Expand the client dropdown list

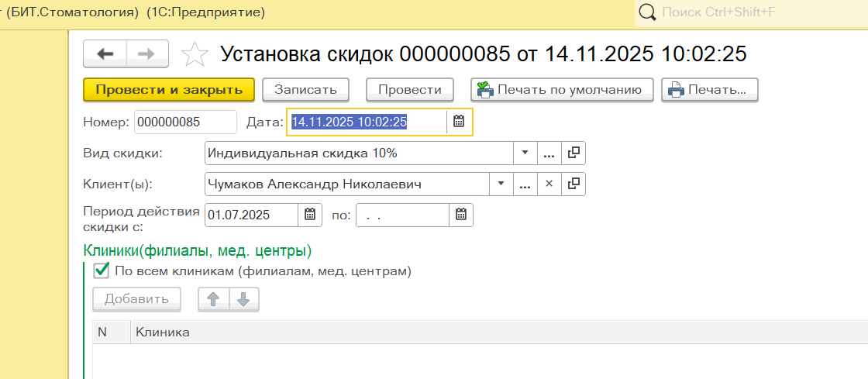(501, 184)
